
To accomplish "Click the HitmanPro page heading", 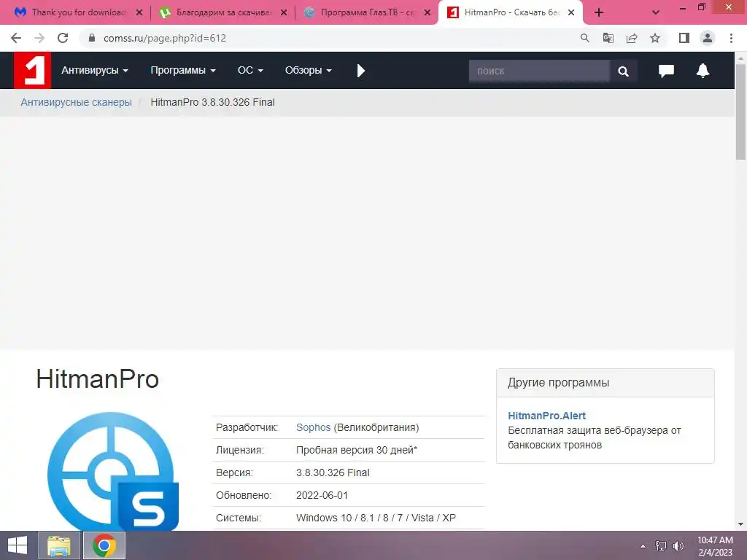I will pos(98,379).
